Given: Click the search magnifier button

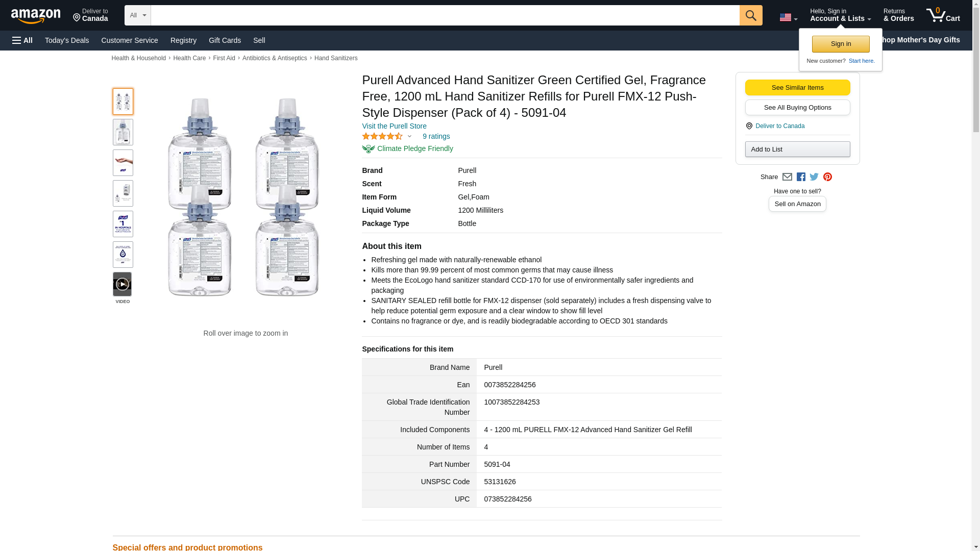Looking at the screenshot, I should [x=750, y=15].
